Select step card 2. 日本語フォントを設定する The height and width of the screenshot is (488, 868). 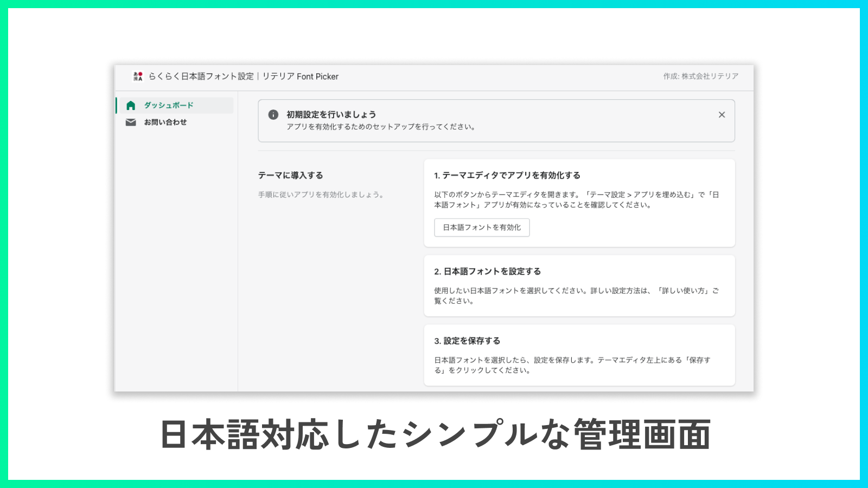tap(579, 286)
